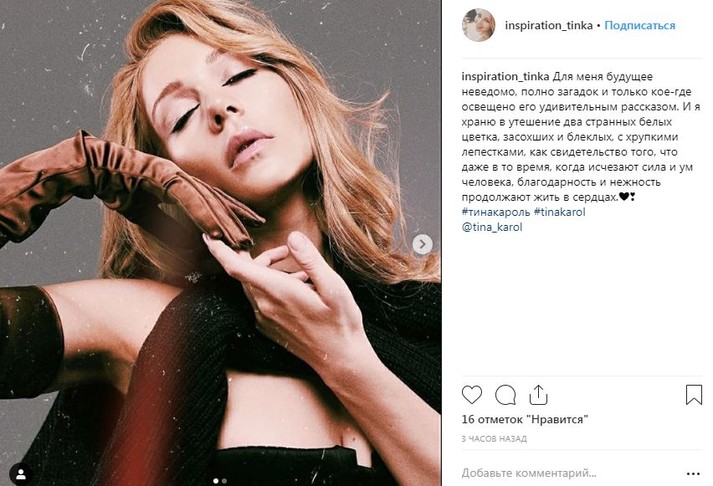Go to next photo with carousel arrow
This screenshot has height=486, width=713.
(423, 243)
